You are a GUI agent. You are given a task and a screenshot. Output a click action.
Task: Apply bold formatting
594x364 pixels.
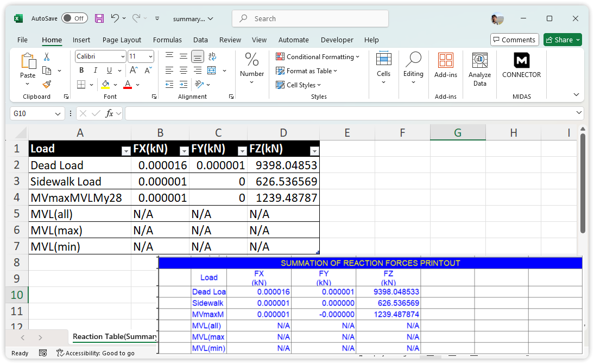(81, 71)
